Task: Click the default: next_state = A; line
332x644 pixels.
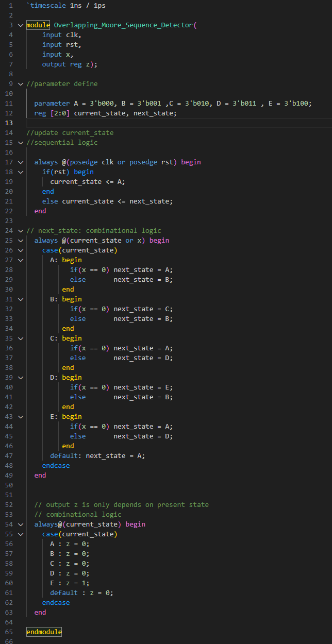Action: [98, 456]
